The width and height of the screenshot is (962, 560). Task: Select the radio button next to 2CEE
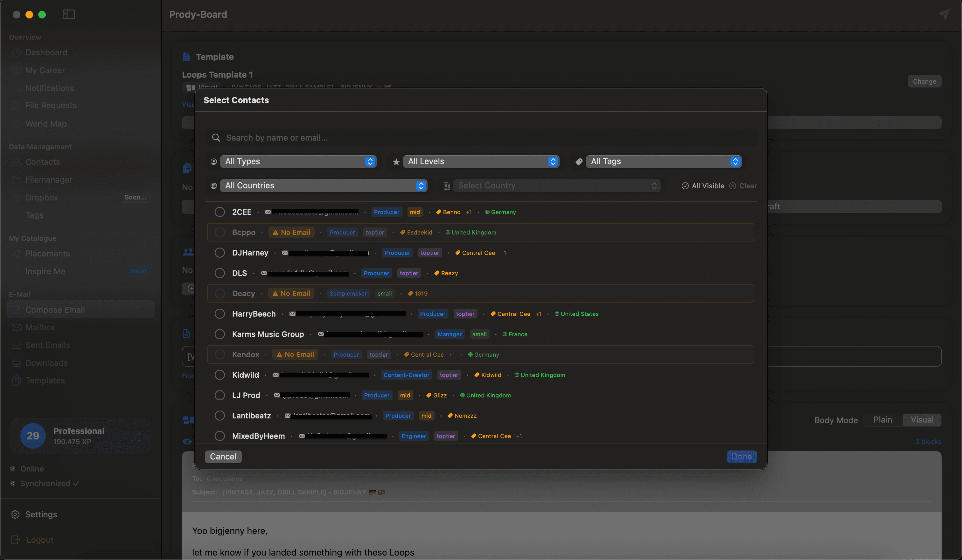click(x=220, y=212)
